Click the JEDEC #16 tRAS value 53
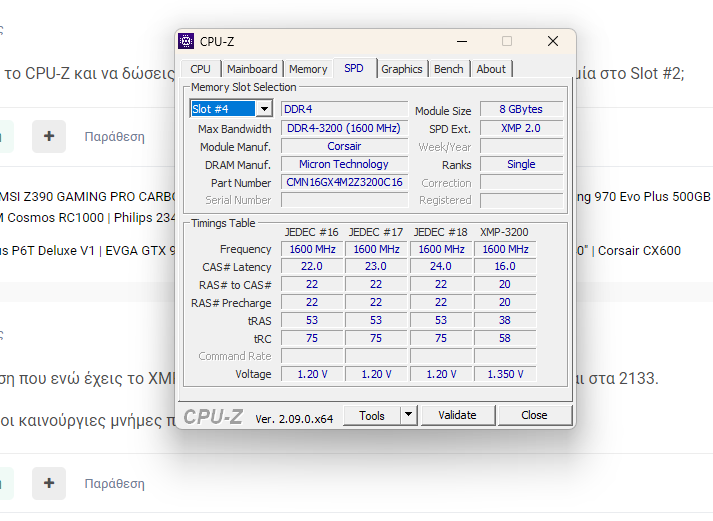The width and height of the screenshot is (713, 521). point(312,321)
